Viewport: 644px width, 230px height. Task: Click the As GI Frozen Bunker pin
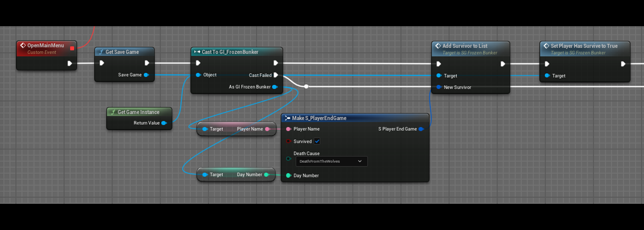(x=275, y=87)
